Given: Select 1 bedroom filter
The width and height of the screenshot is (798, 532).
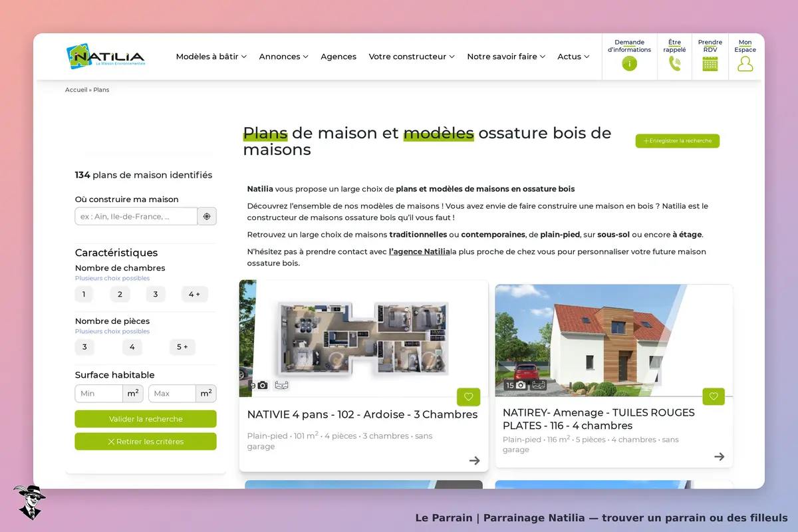Looking at the screenshot, I should point(84,295).
